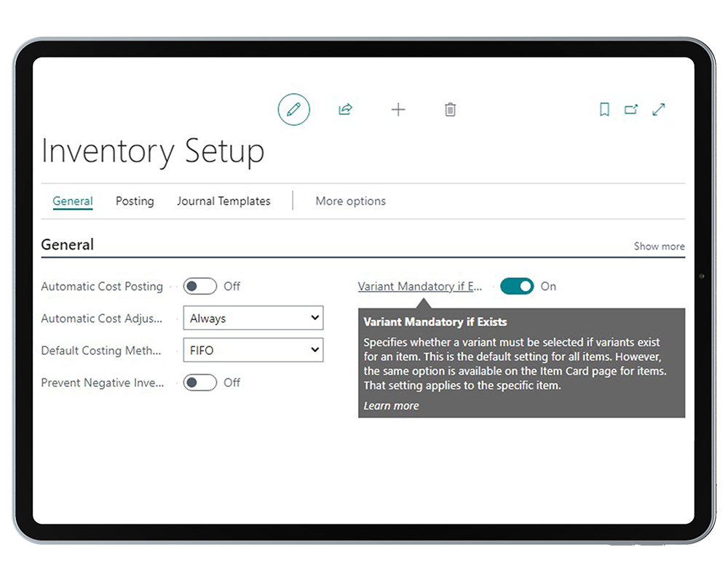The image size is (728, 582).
Task: Open the Automatic Cost Adjustment dropdown
Action: (x=253, y=319)
